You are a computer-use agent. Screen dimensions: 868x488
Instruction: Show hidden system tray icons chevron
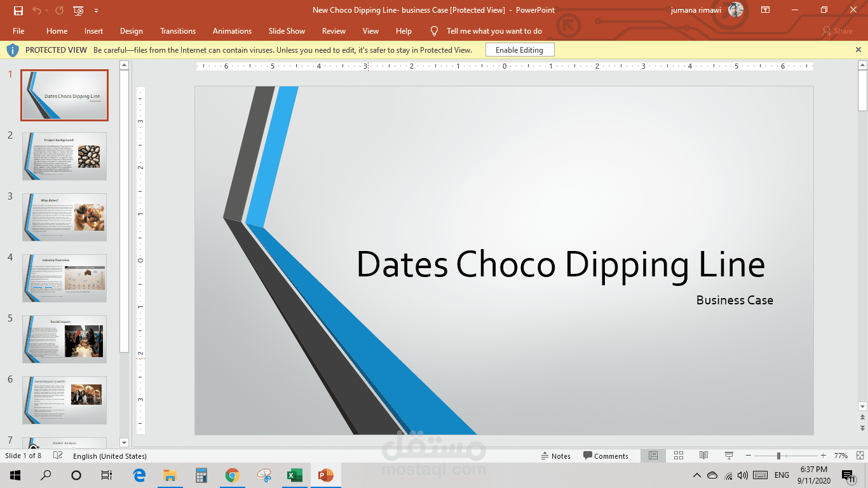tap(697, 475)
